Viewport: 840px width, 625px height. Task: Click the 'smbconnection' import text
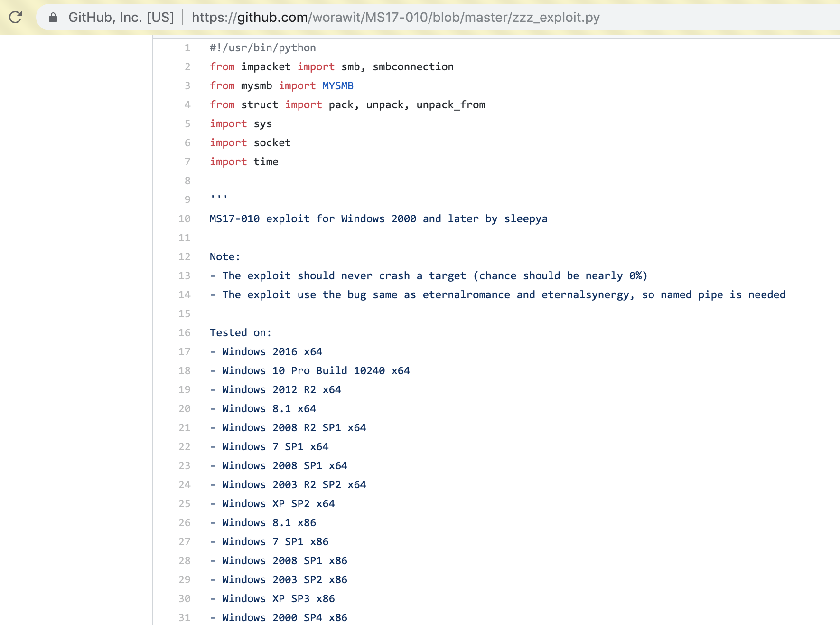click(x=413, y=67)
